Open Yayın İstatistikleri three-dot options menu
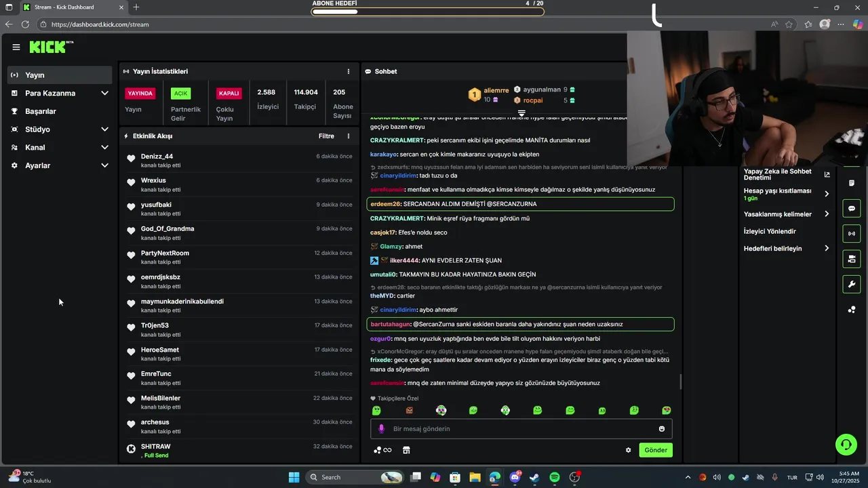 click(349, 71)
